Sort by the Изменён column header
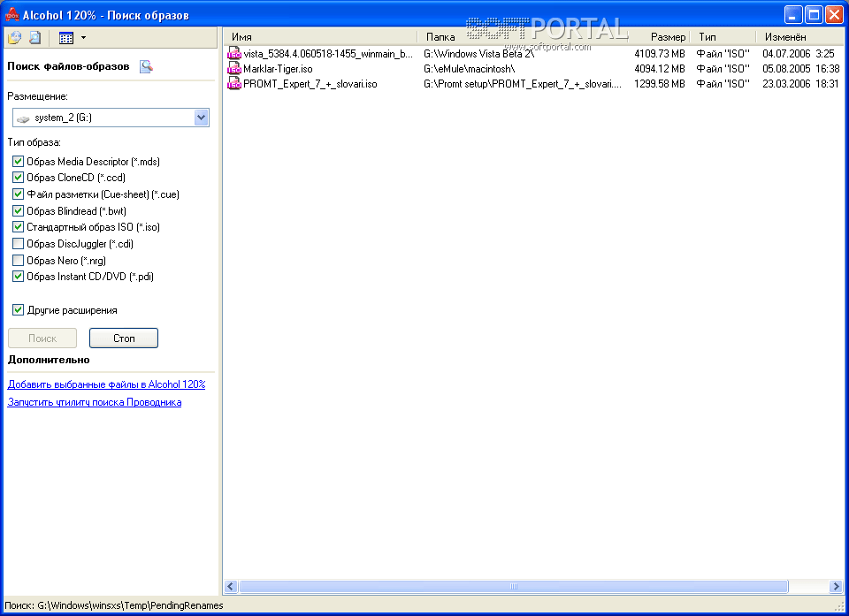Screen dimensions: 849x616 [x=799, y=37]
